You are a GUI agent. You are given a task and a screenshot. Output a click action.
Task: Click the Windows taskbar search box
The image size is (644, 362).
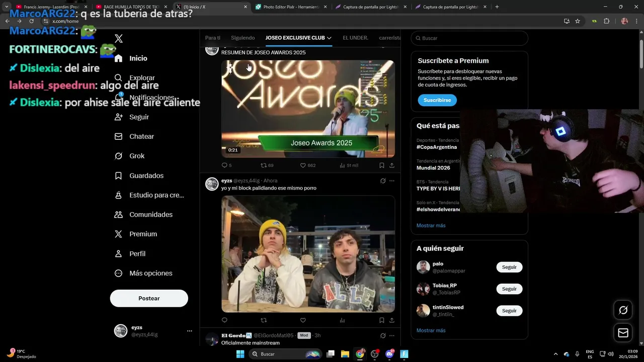point(285,354)
